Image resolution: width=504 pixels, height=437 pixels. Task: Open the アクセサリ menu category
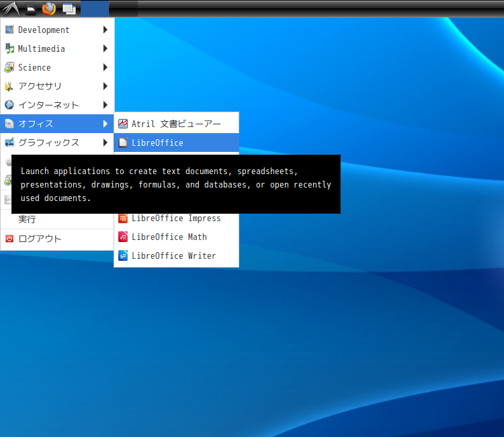coord(57,86)
